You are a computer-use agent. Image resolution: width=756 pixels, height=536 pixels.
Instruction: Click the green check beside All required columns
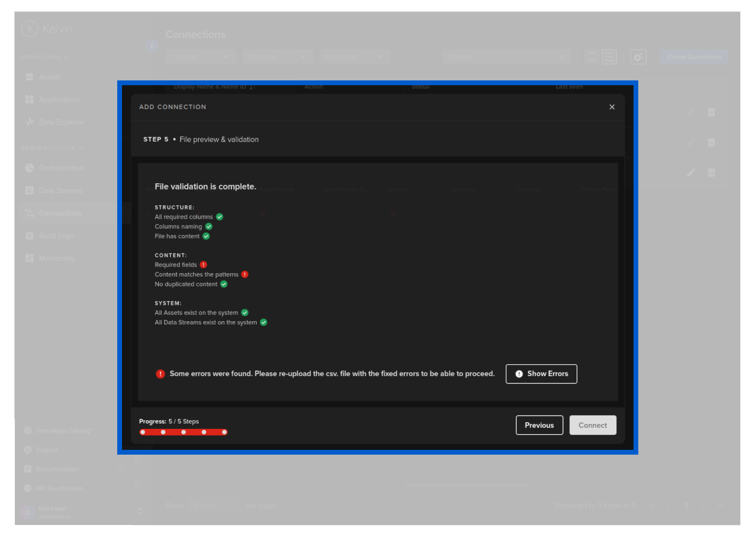[x=220, y=217]
